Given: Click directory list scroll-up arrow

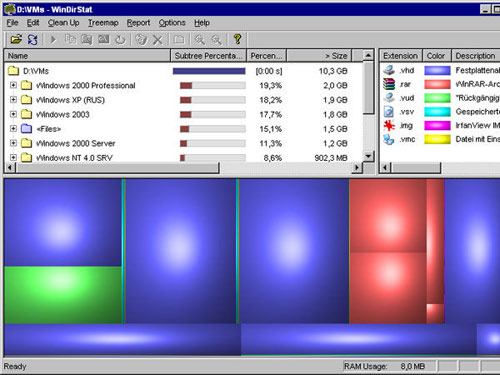Looking at the screenshot, I should (368, 55).
